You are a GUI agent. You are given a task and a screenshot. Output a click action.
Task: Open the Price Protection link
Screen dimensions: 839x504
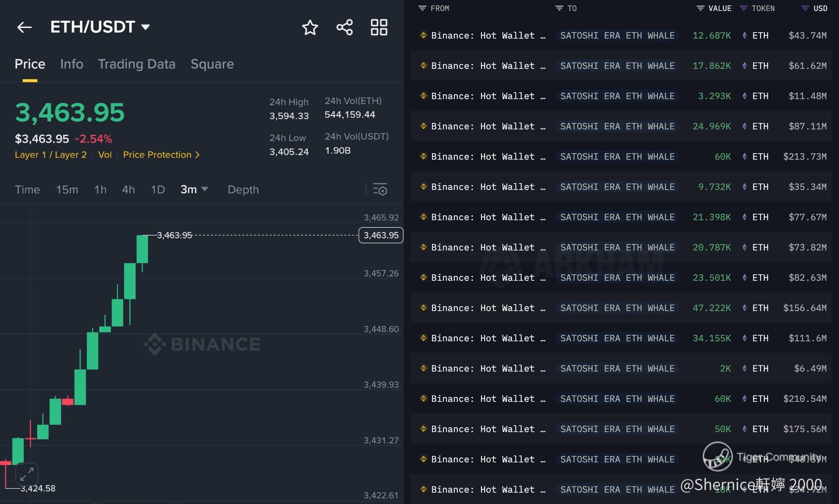point(161,155)
